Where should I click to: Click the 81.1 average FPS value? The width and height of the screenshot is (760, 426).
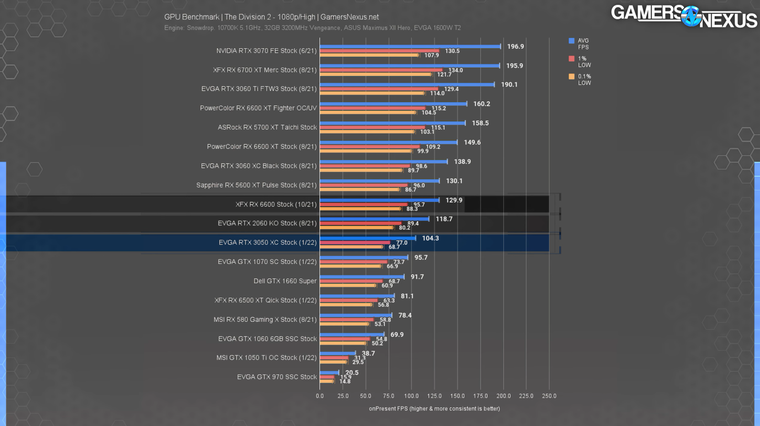[x=407, y=296]
